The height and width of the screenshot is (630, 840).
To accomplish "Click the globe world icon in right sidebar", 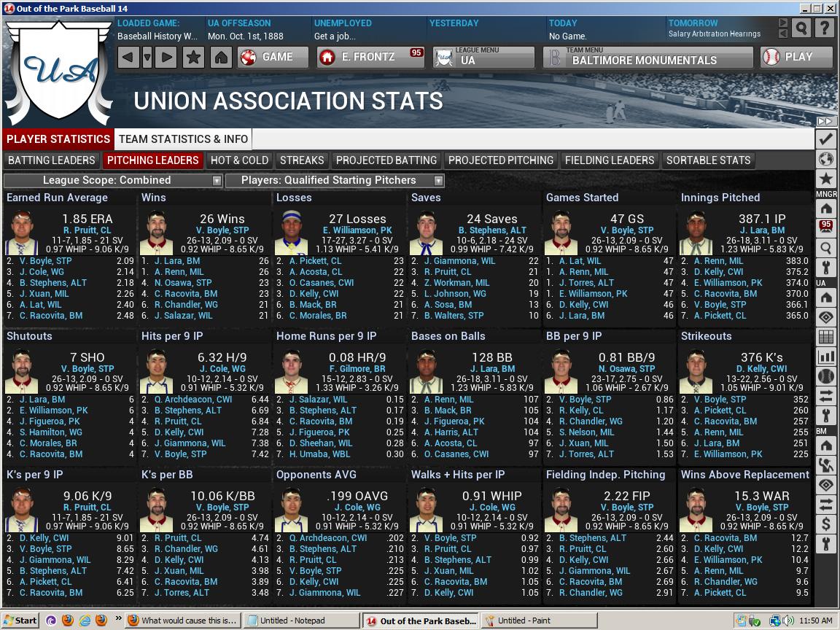I will [828, 159].
